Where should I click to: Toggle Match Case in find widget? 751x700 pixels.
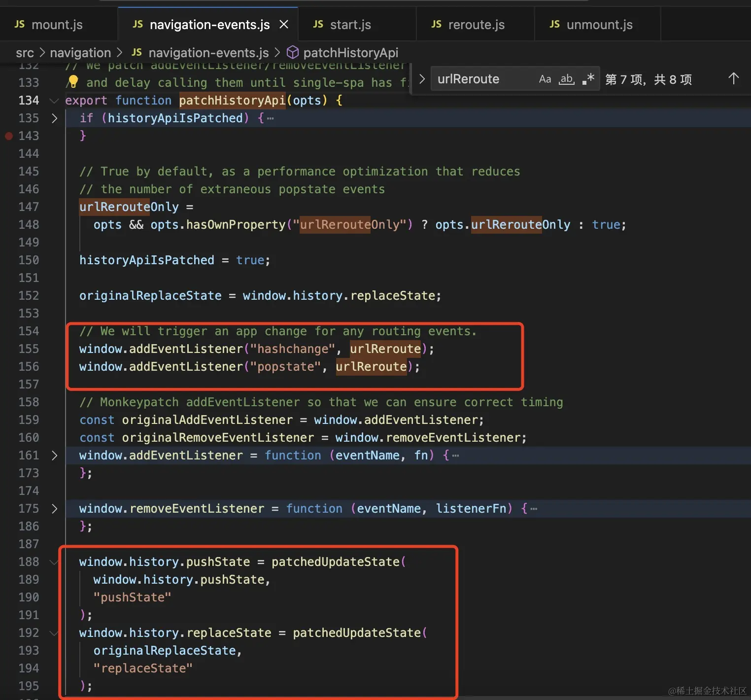pyautogui.click(x=545, y=79)
